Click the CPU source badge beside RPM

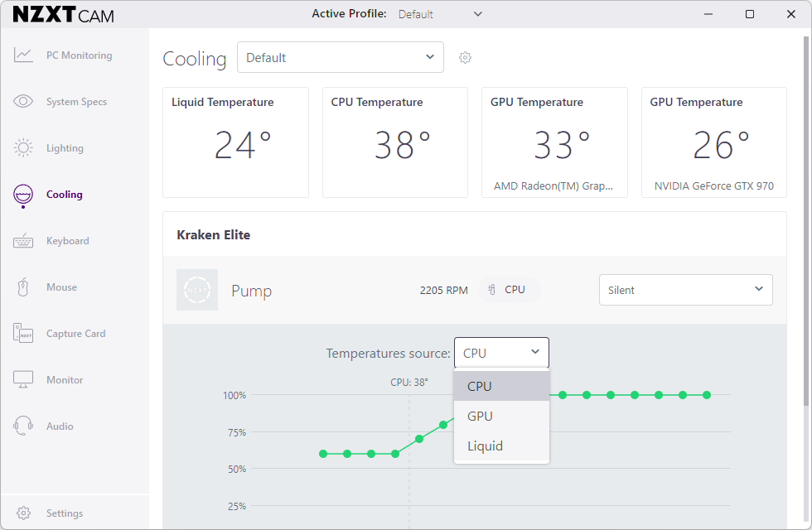pos(507,290)
